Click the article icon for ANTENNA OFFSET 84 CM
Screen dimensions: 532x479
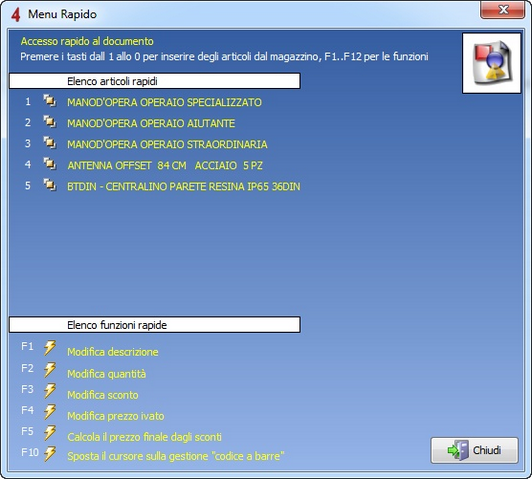point(50,164)
